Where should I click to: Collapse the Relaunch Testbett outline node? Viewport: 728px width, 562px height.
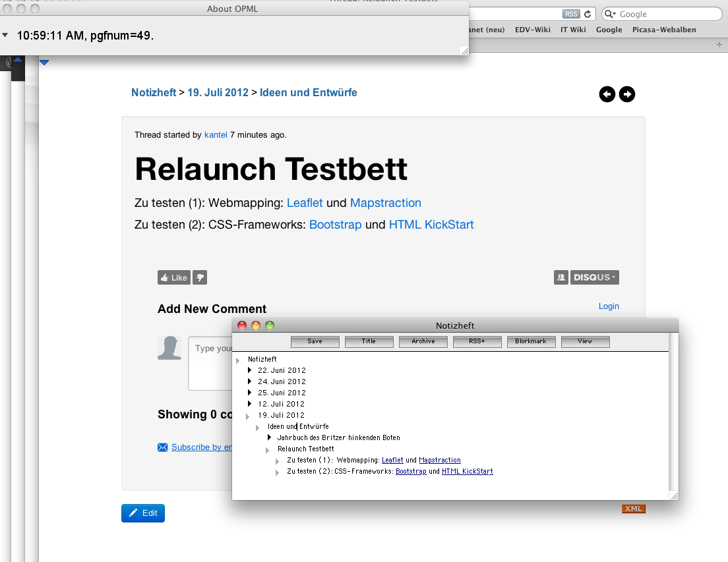268,450
